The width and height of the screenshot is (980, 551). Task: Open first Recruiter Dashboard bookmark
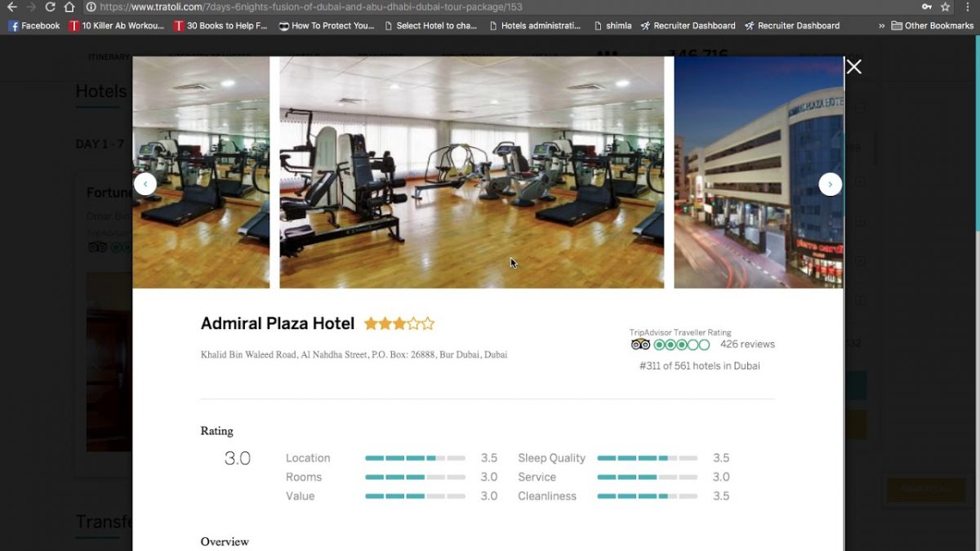tap(688, 25)
